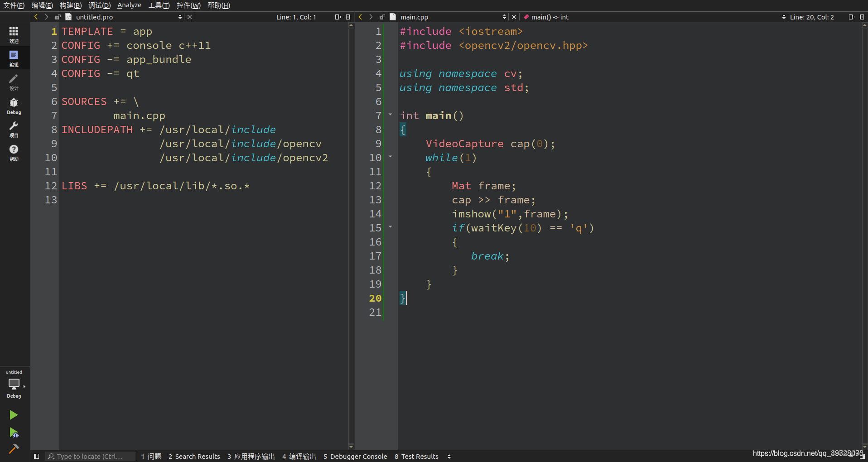Switch to 编辑 (Edit) mode
This screenshot has height=462, width=868.
click(x=14, y=58)
